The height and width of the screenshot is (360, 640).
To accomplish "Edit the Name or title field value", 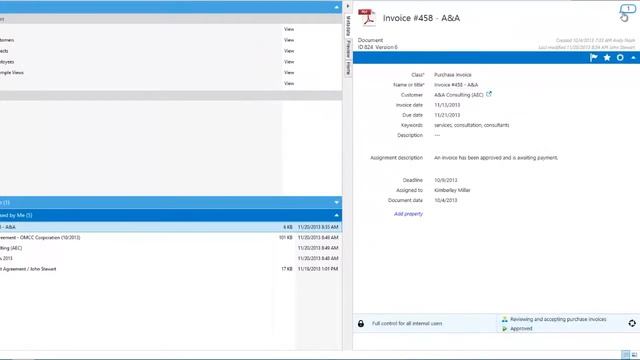I will pos(456,85).
